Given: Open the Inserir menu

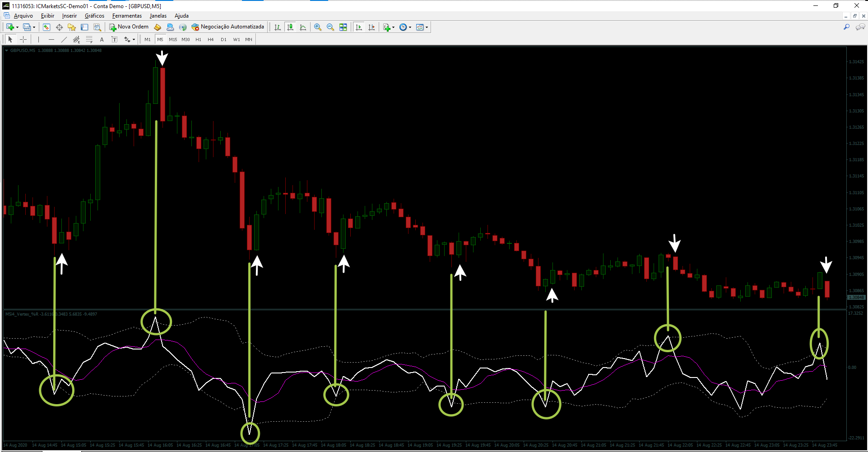Looking at the screenshot, I should (70, 16).
